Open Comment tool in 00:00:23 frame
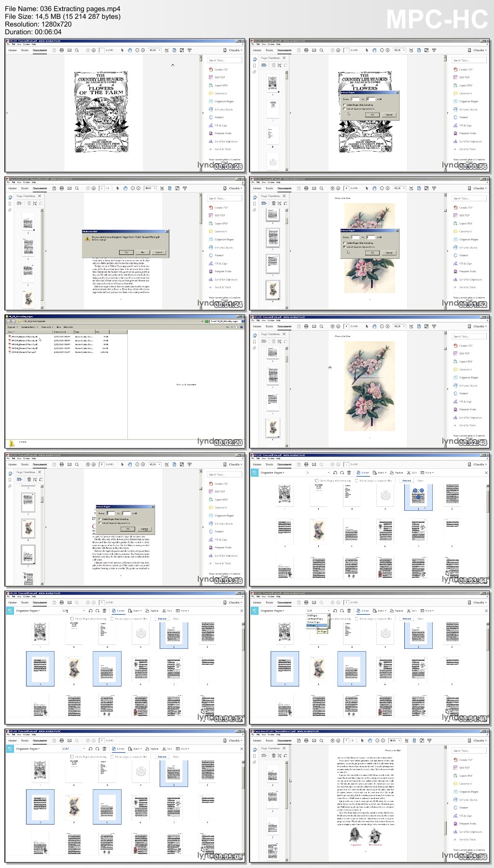Image resolution: width=494 pixels, height=868 pixels. coord(218,93)
